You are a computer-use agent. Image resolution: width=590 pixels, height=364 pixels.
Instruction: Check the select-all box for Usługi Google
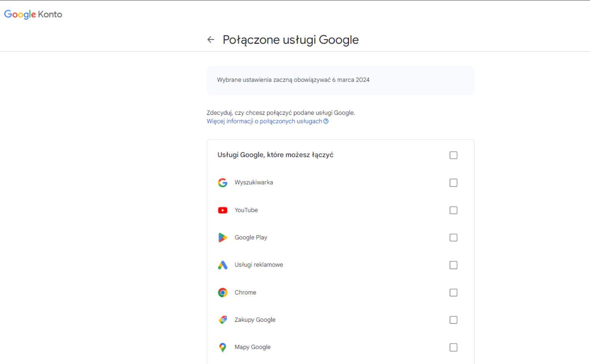(x=453, y=155)
